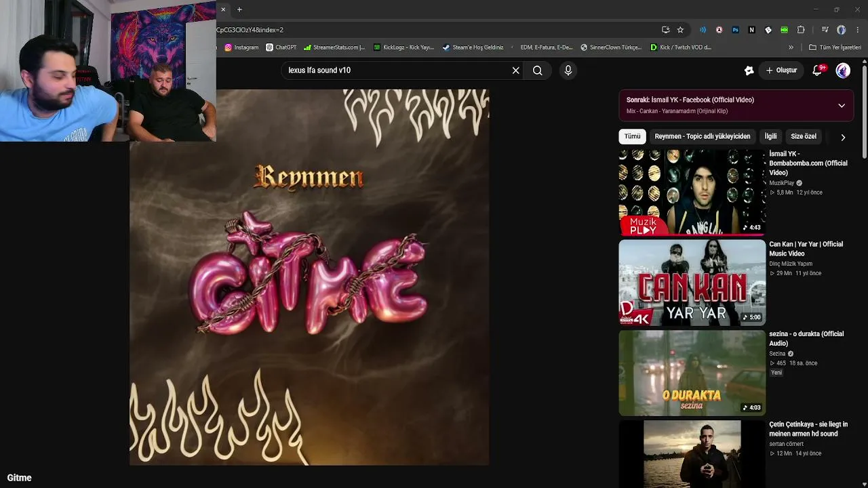Open İsmail YK - Bombabomba.com title link
This screenshot has width=868, height=488.
[808, 163]
